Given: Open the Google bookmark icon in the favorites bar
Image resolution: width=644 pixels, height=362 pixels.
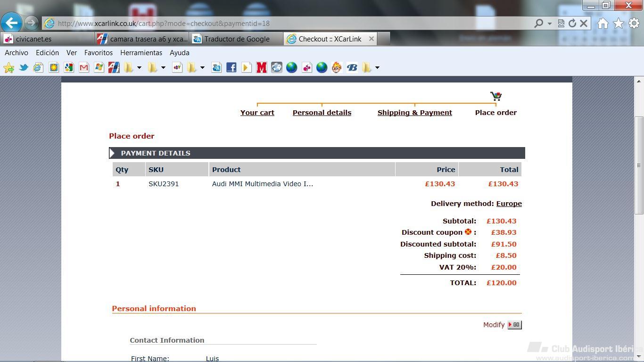Looking at the screenshot, I should point(69,67).
